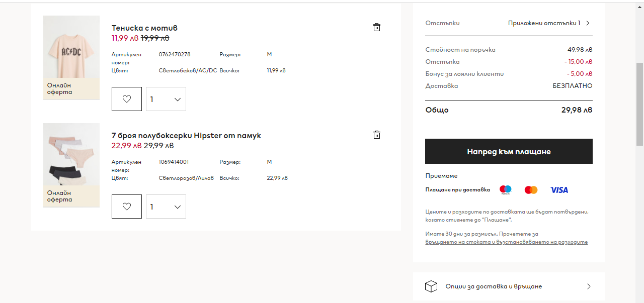The width and height of the screenshot is (644, 303).
Task: Click the VISA payment logo
Action: [559, 190]
